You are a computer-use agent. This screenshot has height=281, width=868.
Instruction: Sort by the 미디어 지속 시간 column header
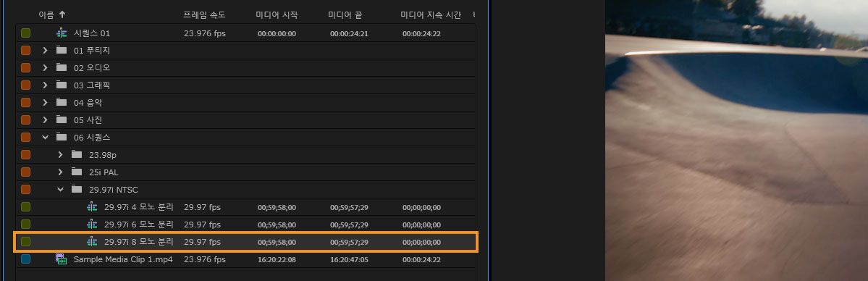click(x=431, y=15)
